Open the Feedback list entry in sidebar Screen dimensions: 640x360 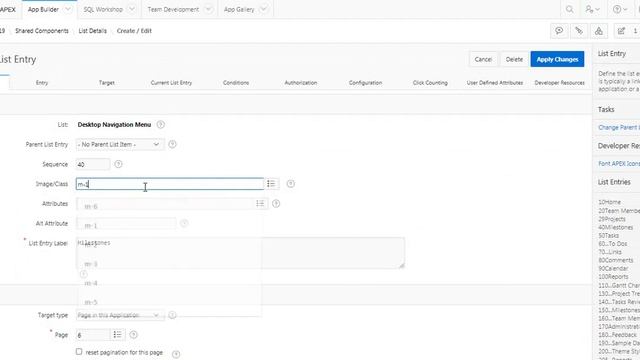pyautogui.click(x=618, y=335)
